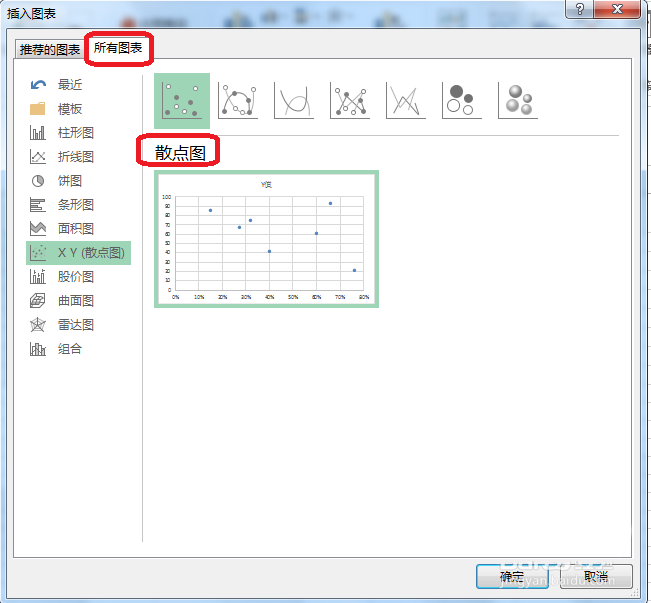Pick the 3-D bubble chart subtype

tap(517, 100)
